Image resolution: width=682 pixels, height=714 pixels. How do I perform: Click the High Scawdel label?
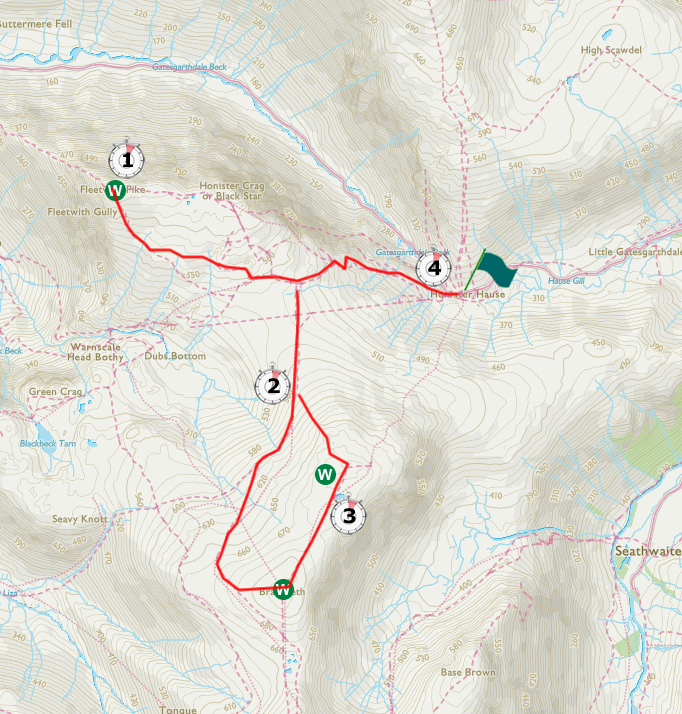611,50
